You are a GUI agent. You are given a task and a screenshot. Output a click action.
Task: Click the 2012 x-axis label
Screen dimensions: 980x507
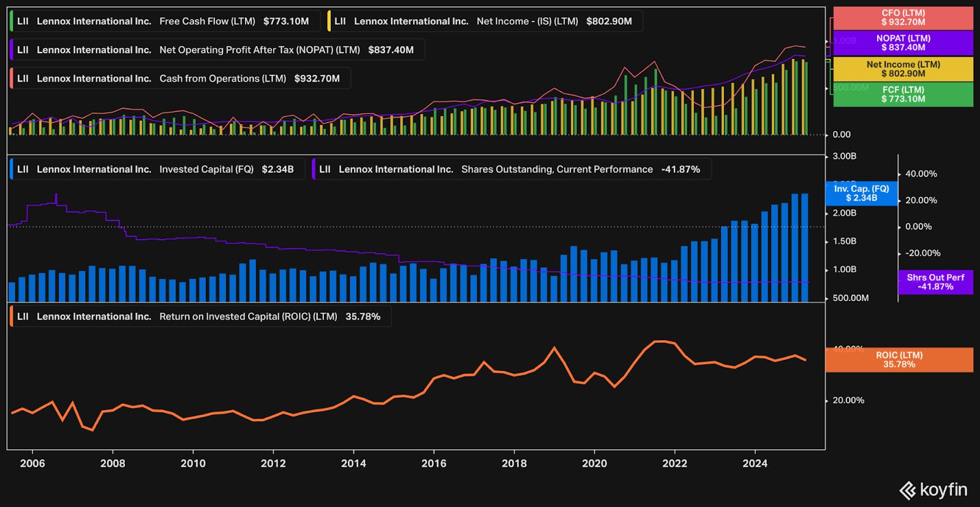(x=273, y=463)
